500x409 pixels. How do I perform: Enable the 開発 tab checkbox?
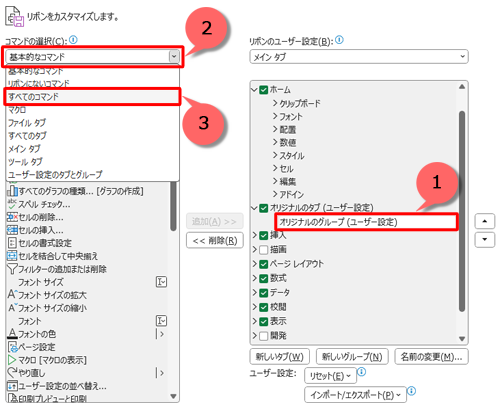(x=264, y=336)
